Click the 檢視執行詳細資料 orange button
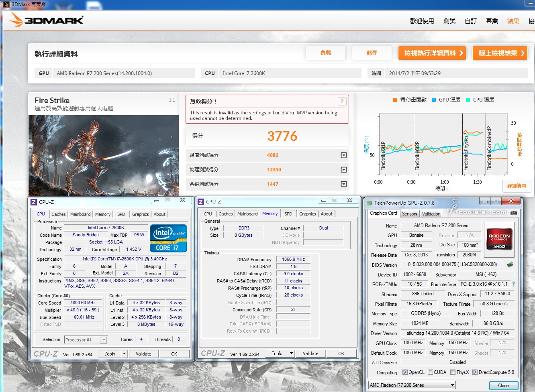 pyautogui.click(x=432, y=53)
